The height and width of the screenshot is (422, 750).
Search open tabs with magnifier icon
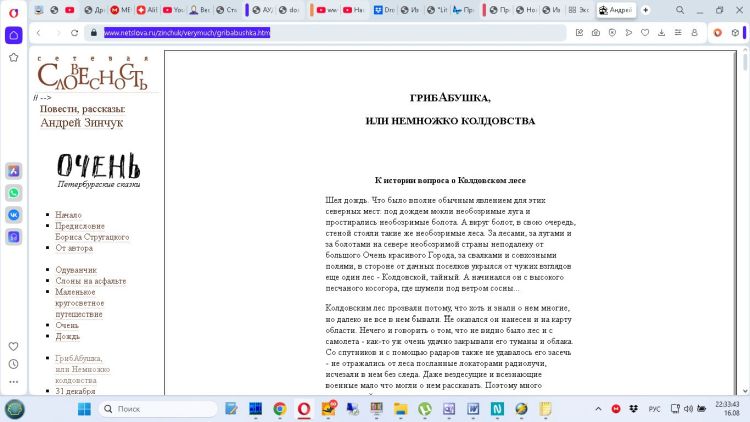[x=680, y=10]
